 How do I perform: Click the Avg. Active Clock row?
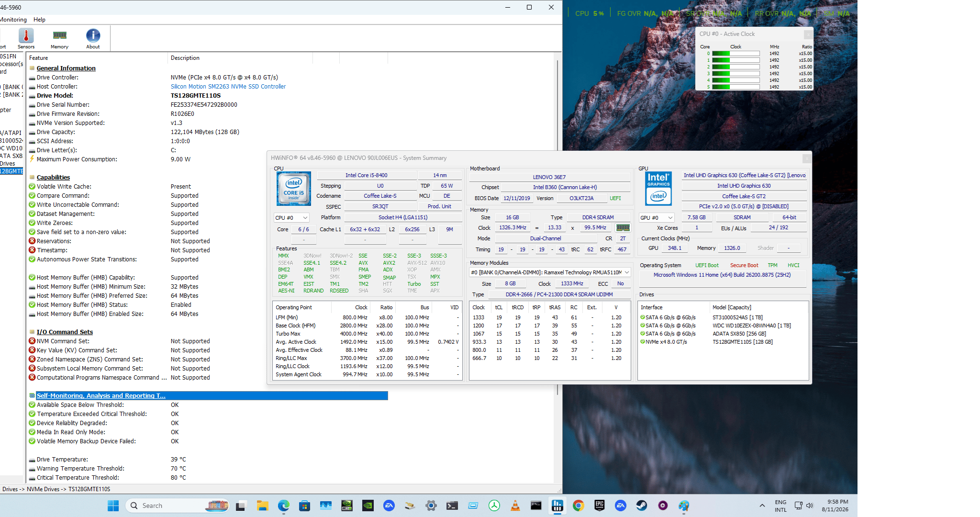click(367, 342)
